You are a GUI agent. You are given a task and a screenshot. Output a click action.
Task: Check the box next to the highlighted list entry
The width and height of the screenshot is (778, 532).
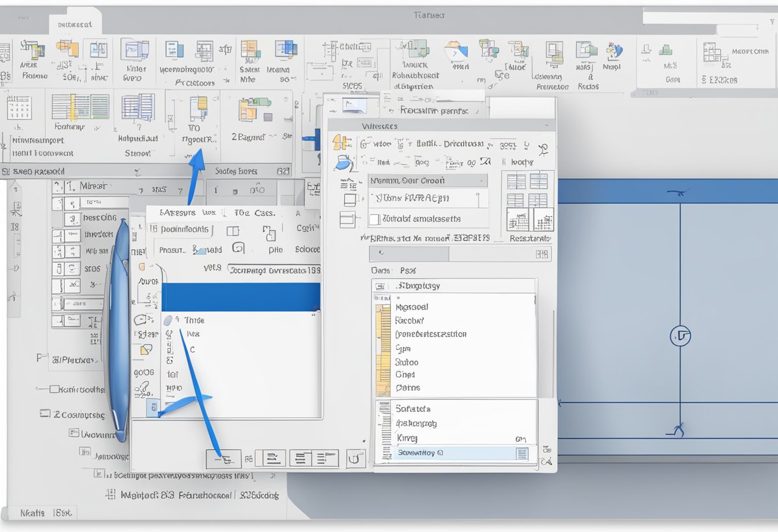pyautogui.click(x=521, y=453)
